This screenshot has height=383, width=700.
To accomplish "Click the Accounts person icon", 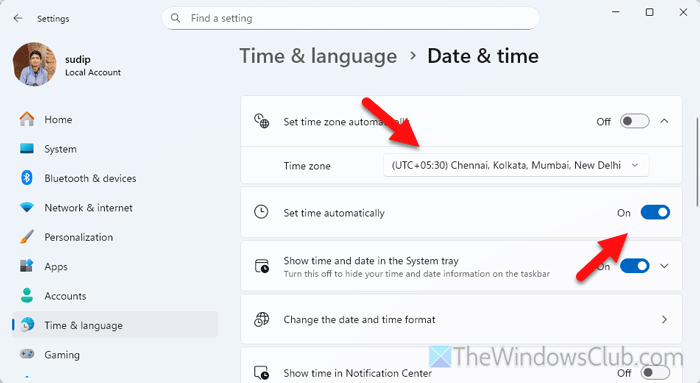I will pyautogui.click(x=27, y=296).
